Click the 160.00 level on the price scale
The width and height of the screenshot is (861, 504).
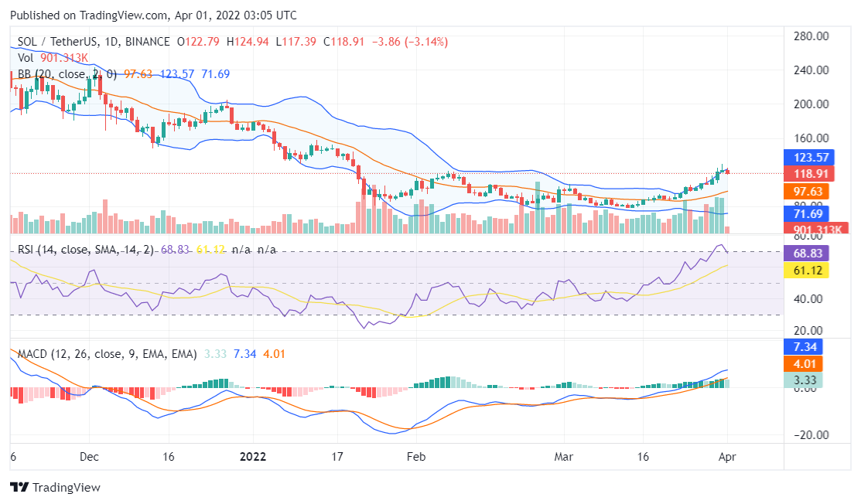[812, 138]
